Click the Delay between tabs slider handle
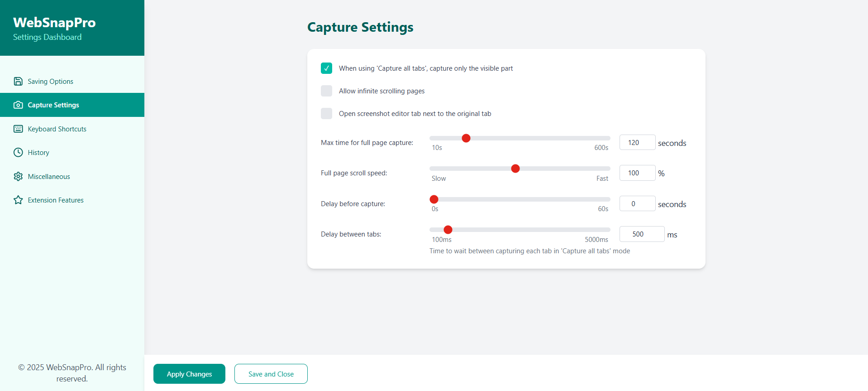 coord(448,230)
